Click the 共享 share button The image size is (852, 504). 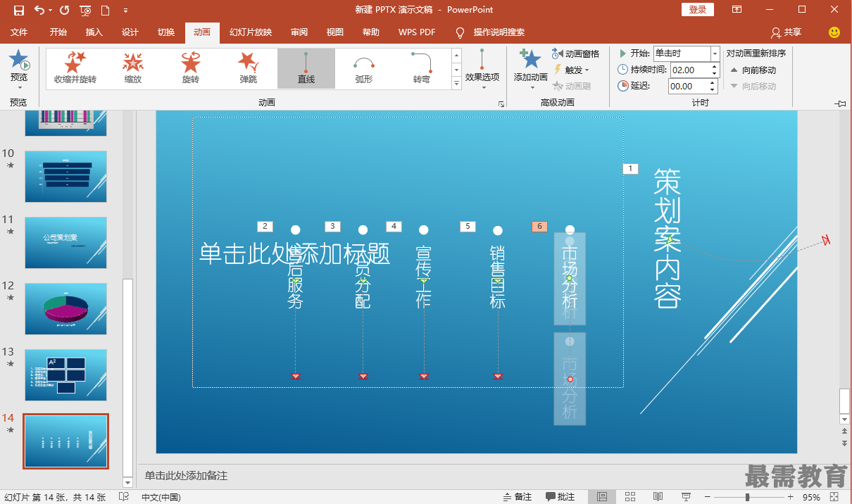pyautogui.click(x=786, y=32)
